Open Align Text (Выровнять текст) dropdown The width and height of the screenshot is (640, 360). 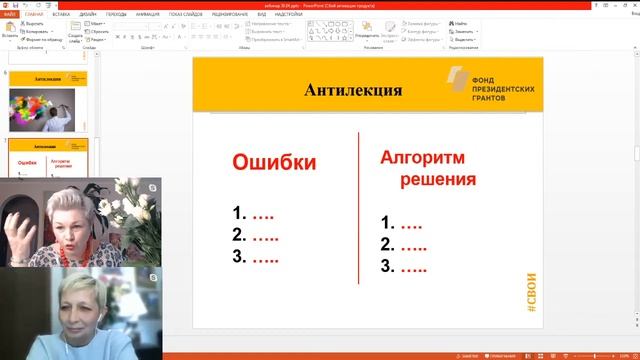265,31
